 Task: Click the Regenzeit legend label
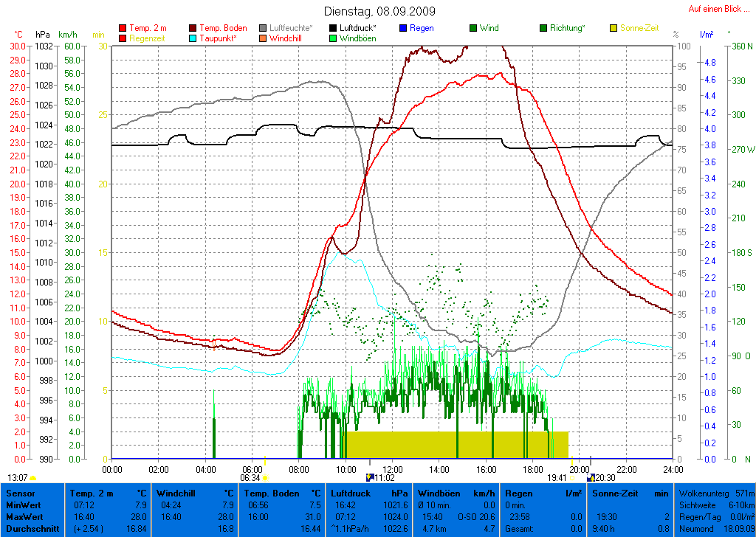click(149, 38)
